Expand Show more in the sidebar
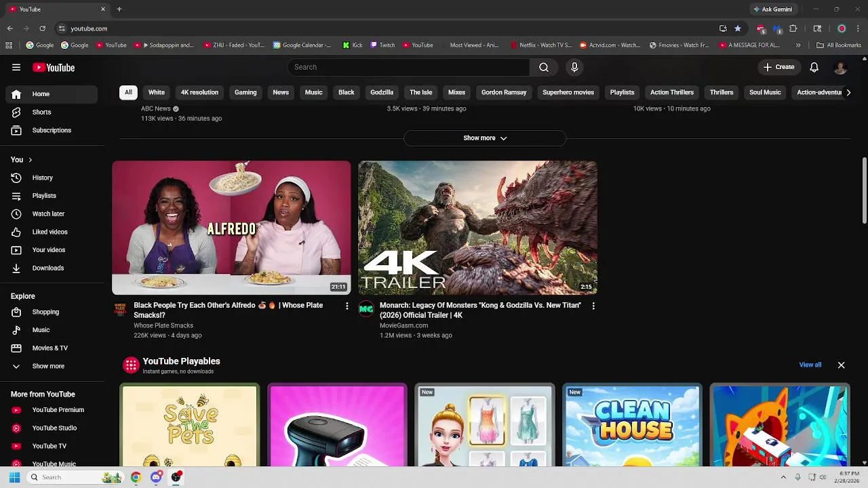Viewport: 868px width, 488px height. (x=53, y=366)
